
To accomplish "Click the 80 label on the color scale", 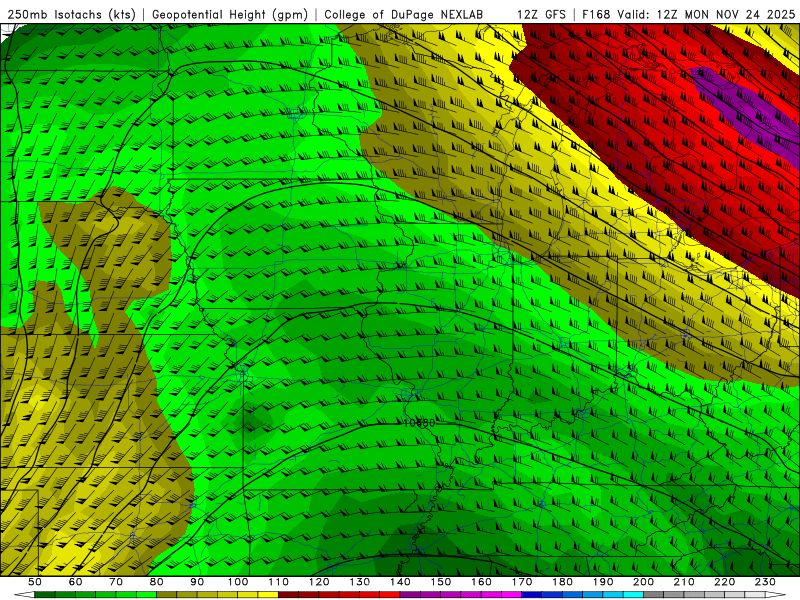I will (157, 582).
